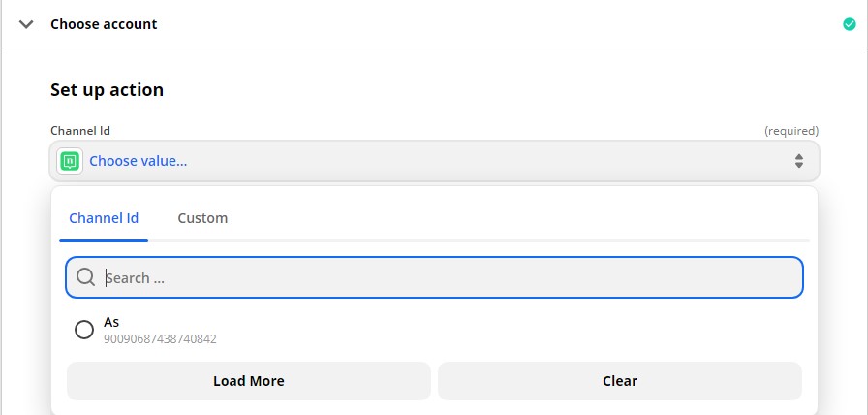Click the blank area right of As option
The image size is (868, 415).
(498, 330)
